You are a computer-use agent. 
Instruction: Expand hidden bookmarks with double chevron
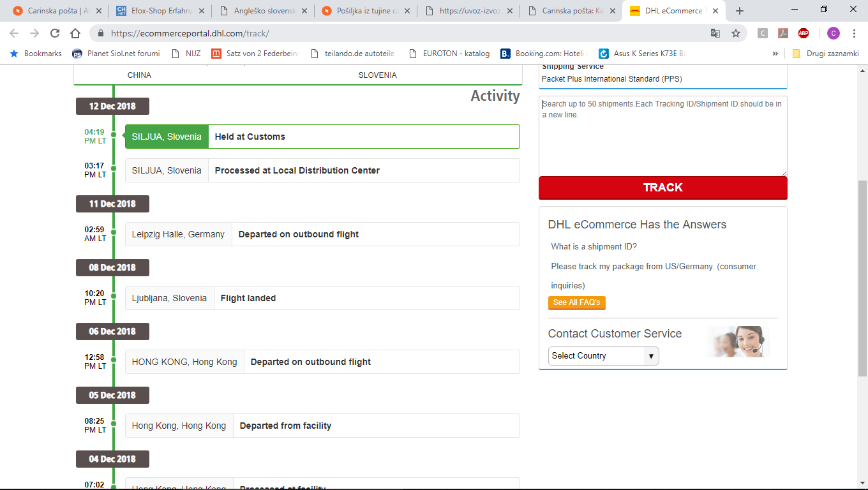(775, 54)
